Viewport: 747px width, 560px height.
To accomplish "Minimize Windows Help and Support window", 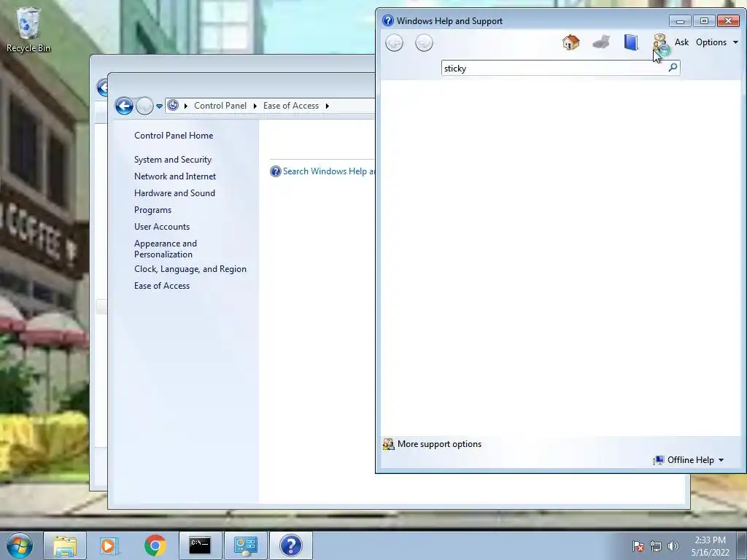I will [x=680, y=21].
